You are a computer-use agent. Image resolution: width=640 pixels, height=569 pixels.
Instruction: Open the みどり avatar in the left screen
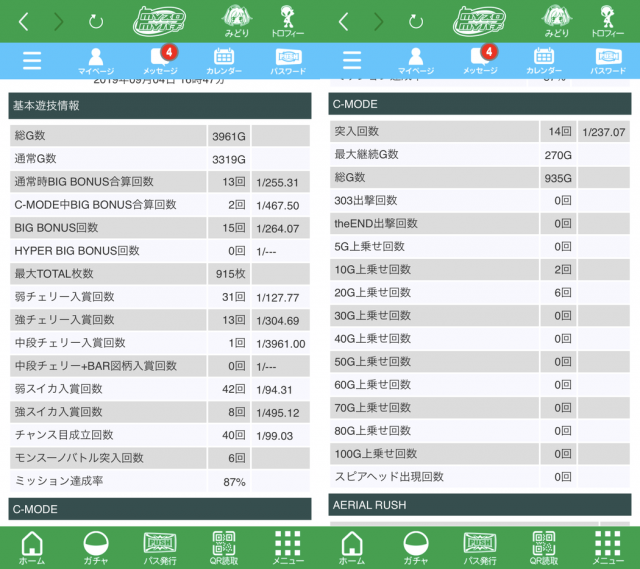[236, 21]
